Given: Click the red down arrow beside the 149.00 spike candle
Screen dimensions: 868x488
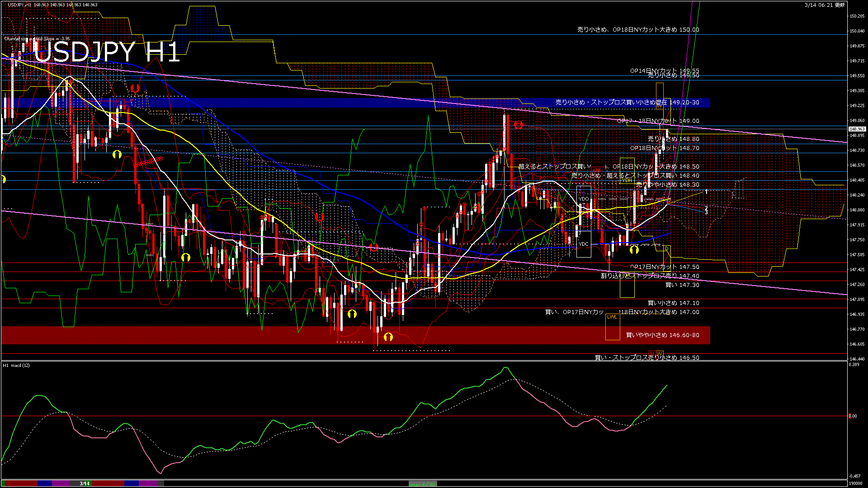Looking at the screenshot, I should [x=518, y=125].
